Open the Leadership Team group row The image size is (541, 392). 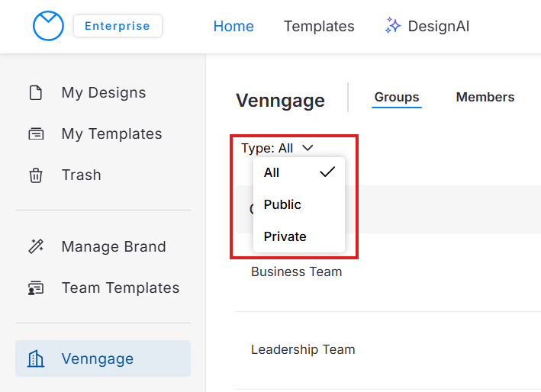[303, 349]
